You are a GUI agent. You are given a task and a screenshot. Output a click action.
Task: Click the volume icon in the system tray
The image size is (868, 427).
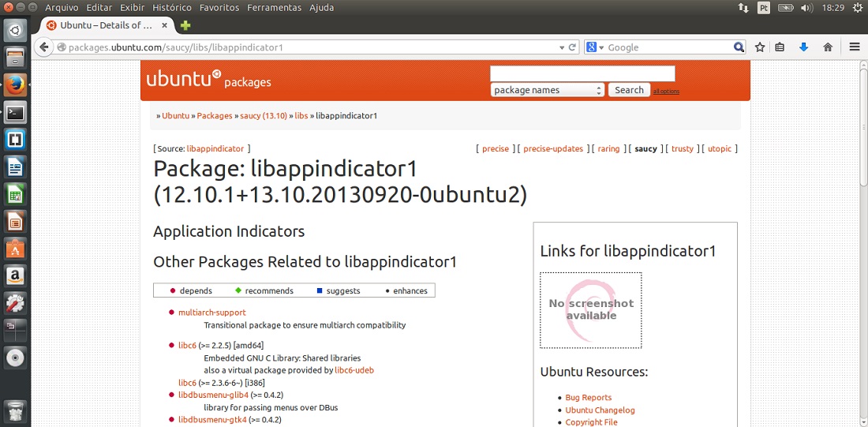tap(807, 8)
